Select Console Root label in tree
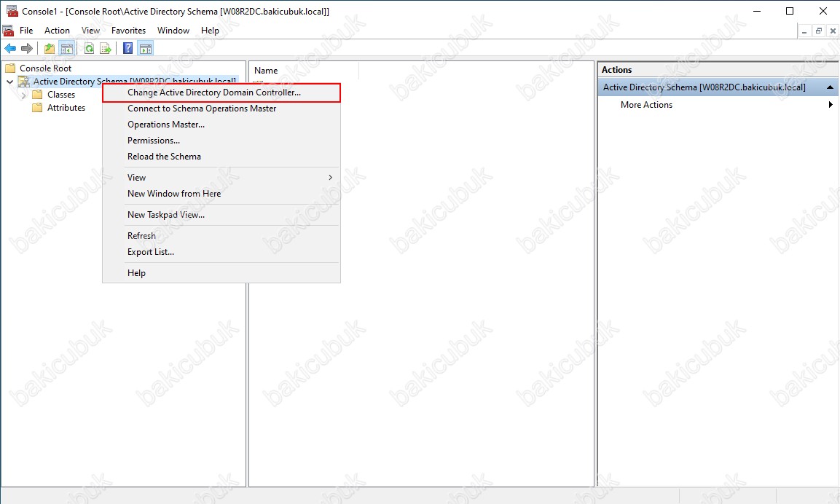The height and width of the screenshot is (504, 840). [x=46, y=68]
